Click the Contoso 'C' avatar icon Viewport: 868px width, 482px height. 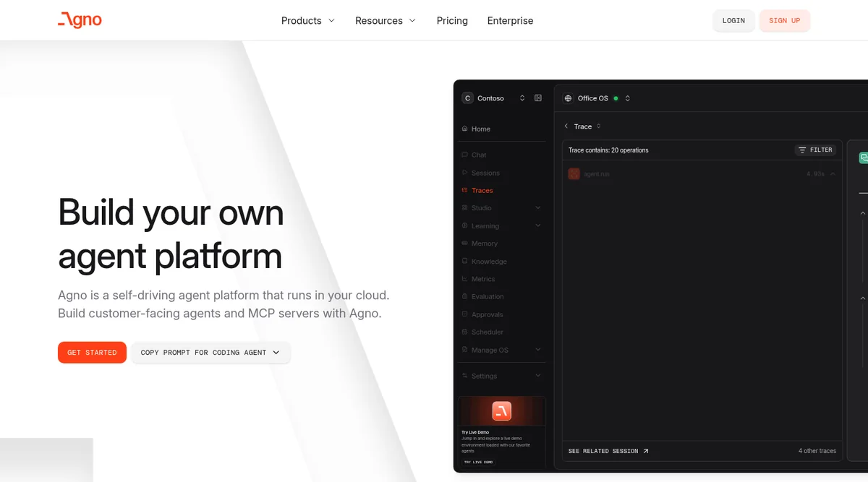click(467, 98)
